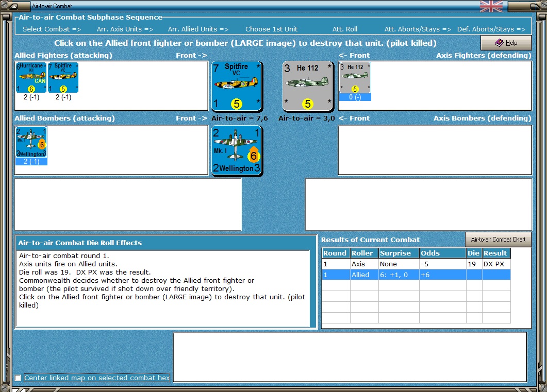Click 'Def. Aborts/Stays =>' subphase label
This screenshot has height=392, width=547.
point(491,29)
